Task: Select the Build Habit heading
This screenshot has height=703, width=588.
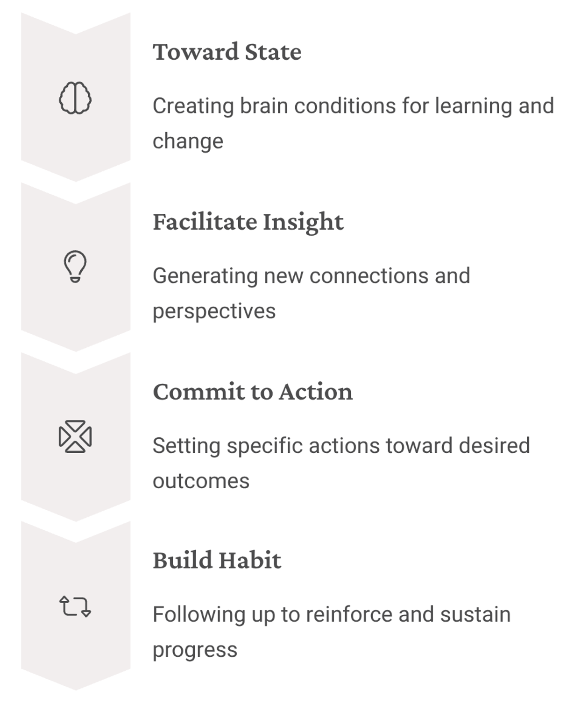Action: point(217,561)
